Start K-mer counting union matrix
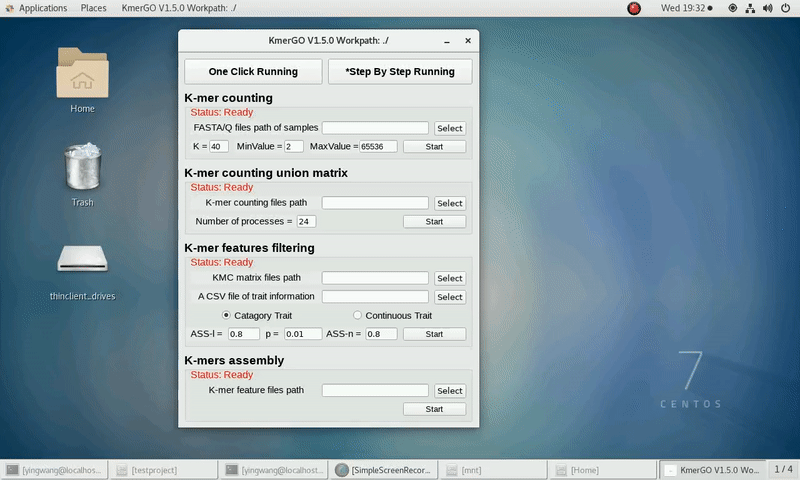800x480 pixels. coord(434,222)
